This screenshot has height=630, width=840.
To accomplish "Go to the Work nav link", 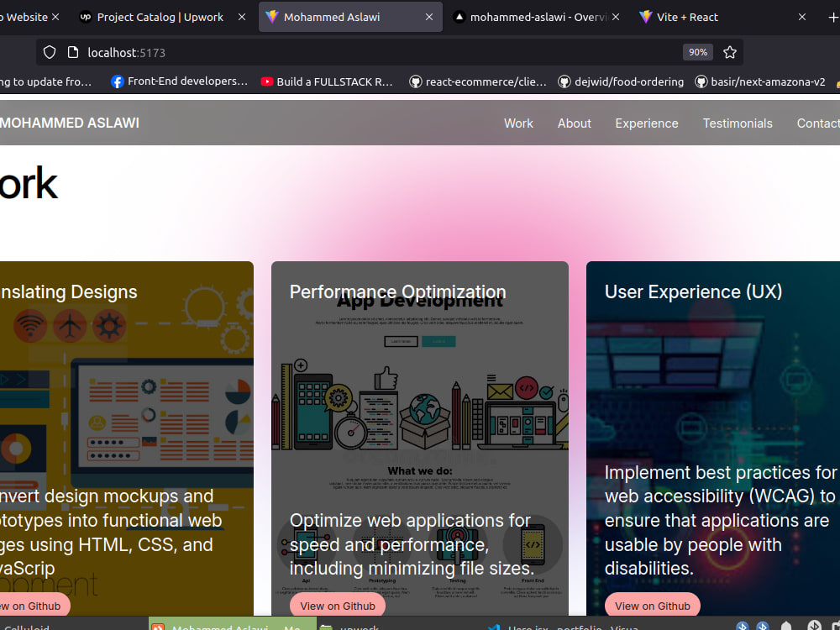I will [x=518, y=123].
